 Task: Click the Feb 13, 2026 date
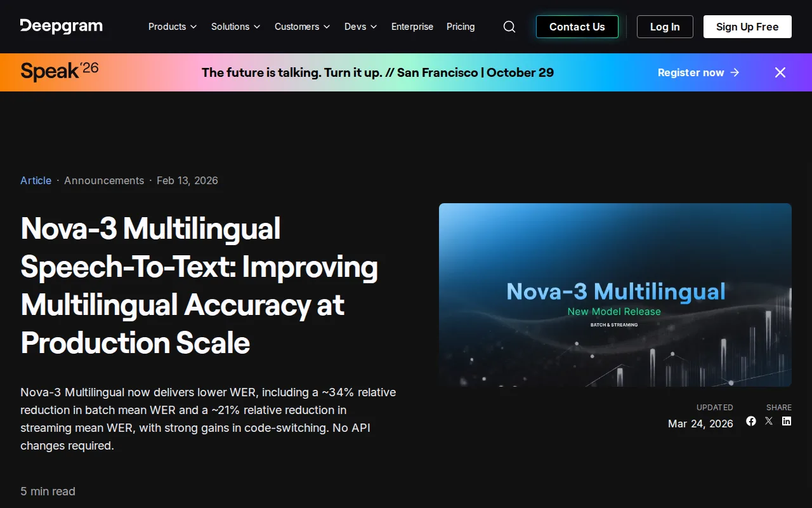pyautogui.click(x=187, y=180)
